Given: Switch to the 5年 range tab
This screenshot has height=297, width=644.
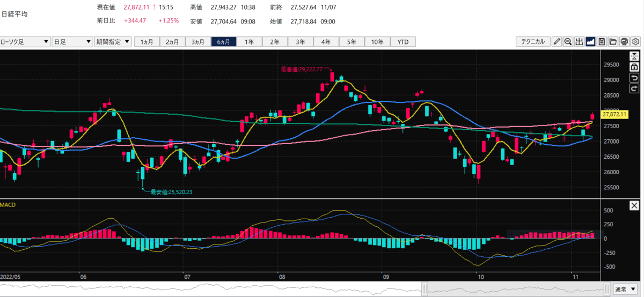Looking at the screenshot, I should [352, 42].
